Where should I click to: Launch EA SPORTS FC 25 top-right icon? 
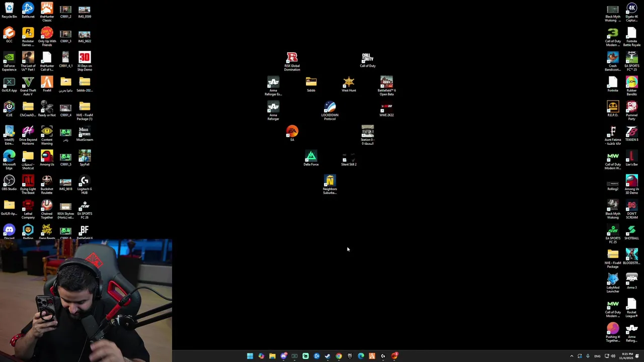(632, 61)
